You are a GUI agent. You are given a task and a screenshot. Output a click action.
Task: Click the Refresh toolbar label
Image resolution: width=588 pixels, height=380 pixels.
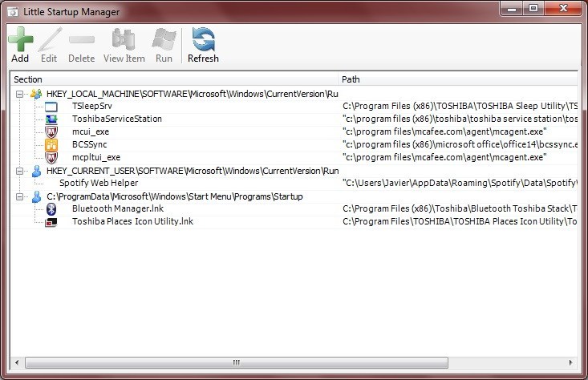click(203, 59)
